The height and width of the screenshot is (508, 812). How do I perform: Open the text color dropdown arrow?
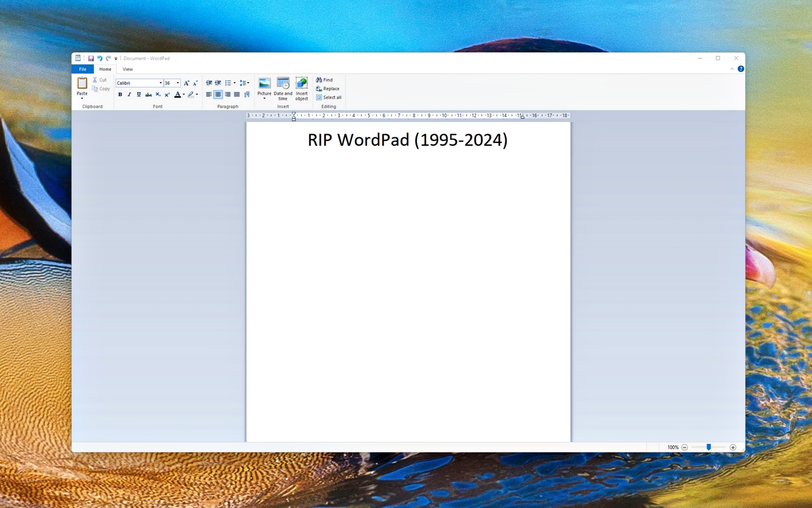pos(184,95)
